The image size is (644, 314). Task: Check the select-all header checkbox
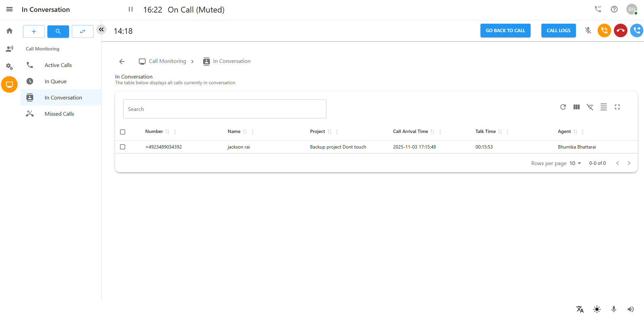tap(123, 132)
